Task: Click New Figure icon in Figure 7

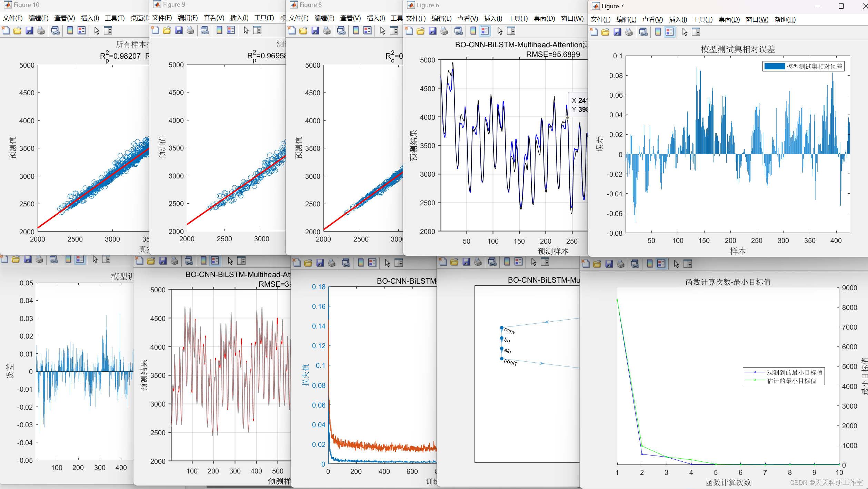Action: click(x=594, y=32)
